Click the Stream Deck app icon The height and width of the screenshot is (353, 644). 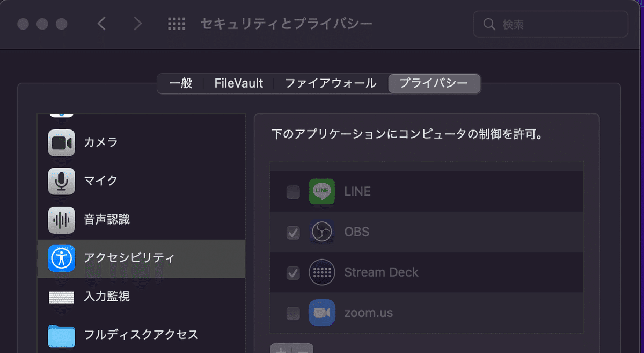pos(322,272)
